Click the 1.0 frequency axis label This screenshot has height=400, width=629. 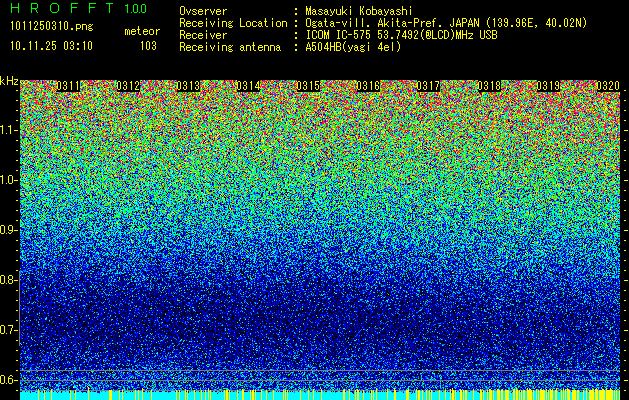8,180
